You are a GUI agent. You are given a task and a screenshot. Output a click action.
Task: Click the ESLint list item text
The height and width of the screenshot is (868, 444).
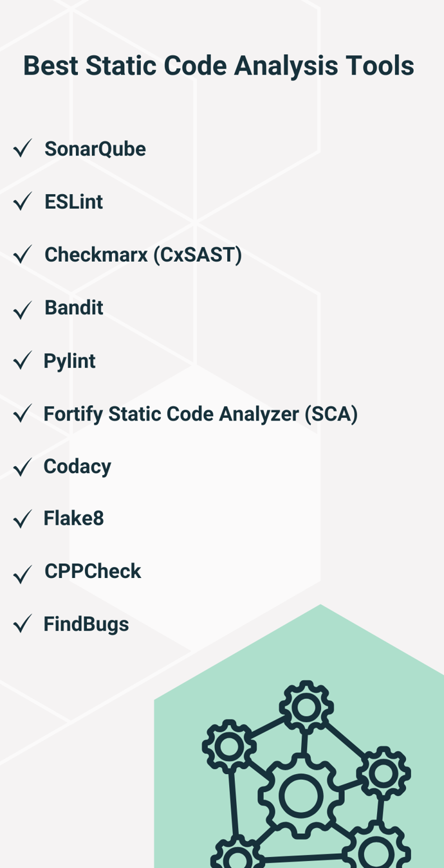(73, 202)
